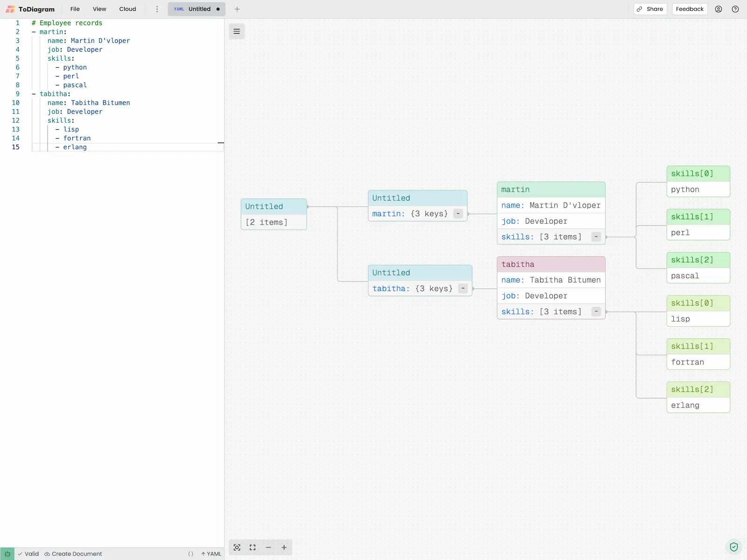
Task: Zoom out using the minus icon
Action: coord(268,547)
